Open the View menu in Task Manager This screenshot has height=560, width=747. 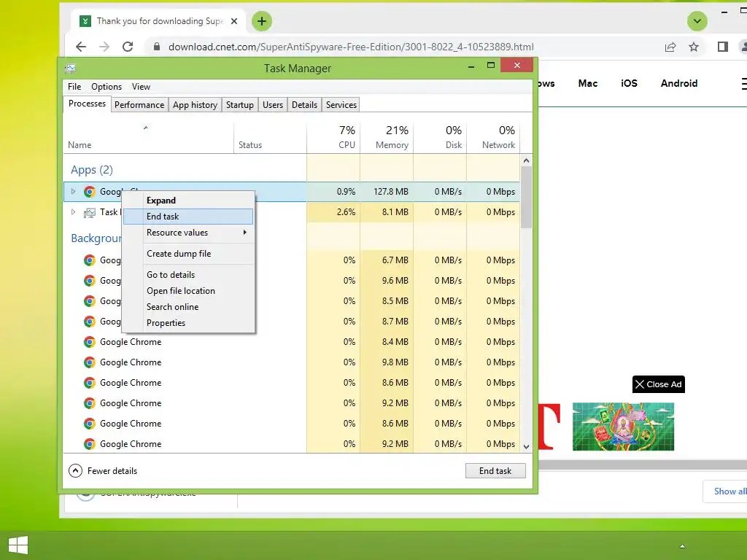point(141,87)
